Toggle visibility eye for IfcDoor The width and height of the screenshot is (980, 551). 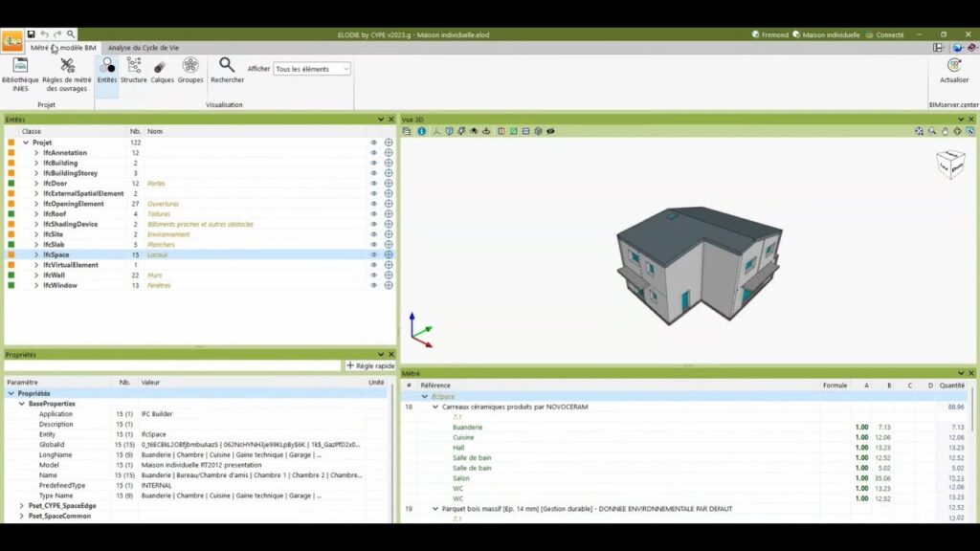click(374, 184)
